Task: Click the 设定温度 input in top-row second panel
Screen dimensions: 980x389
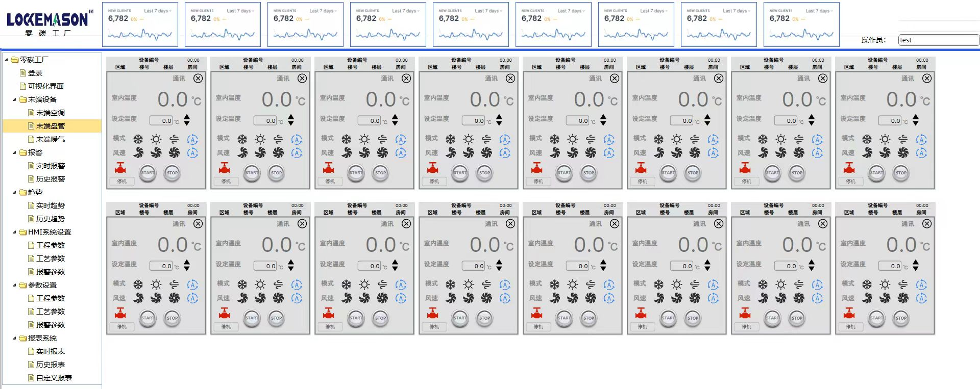Action: (265, 120)
